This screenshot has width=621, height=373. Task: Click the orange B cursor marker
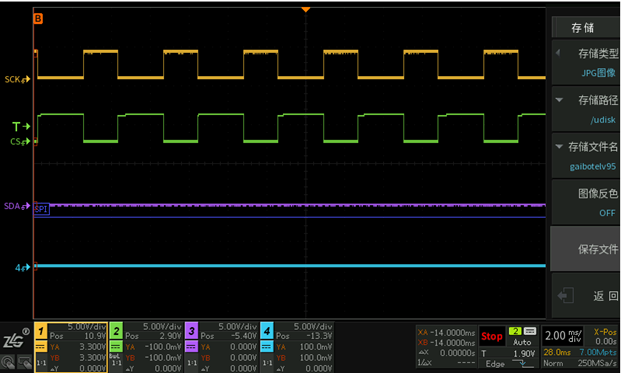click(38, 19)
